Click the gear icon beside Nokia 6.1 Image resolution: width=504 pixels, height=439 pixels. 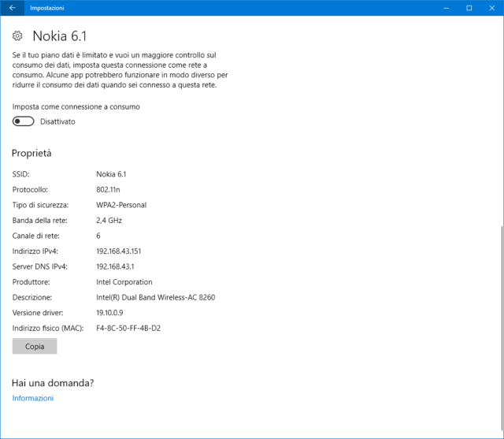pyautogui.click(x=18, y=36)
